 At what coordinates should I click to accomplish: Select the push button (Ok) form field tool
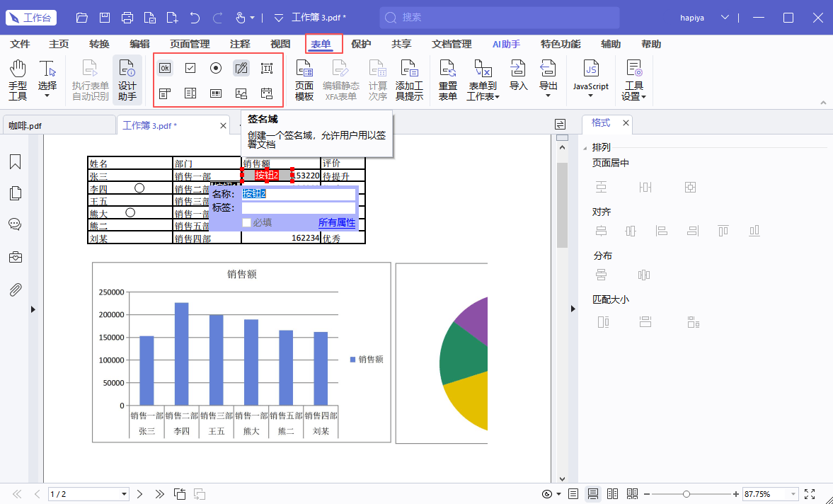165,68
